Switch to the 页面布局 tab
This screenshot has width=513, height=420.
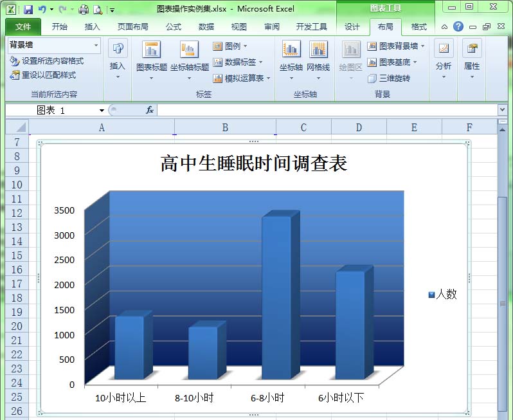pos(132,27)
